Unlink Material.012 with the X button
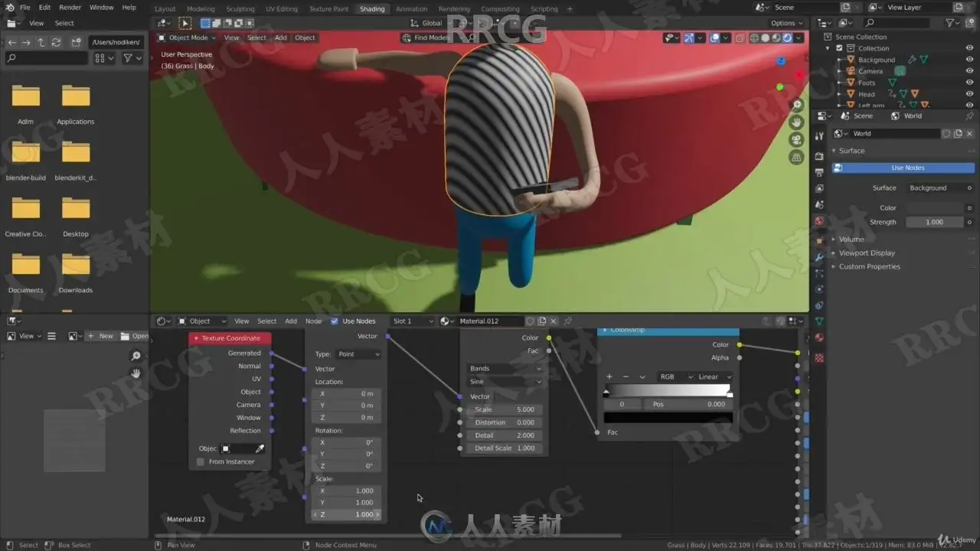The image size is (980, 551). point(554,321)
